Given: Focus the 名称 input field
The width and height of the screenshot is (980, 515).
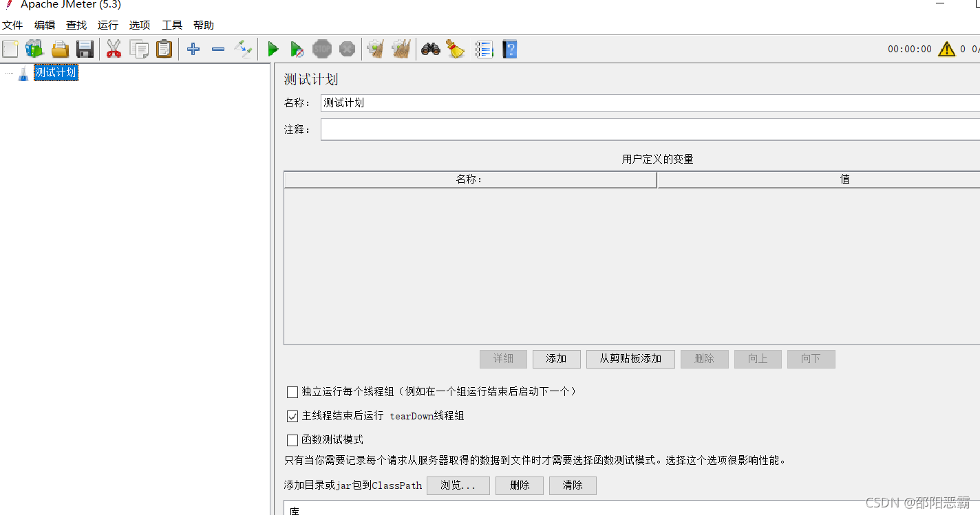Looking at the screenshot, I should coord(650,103).
